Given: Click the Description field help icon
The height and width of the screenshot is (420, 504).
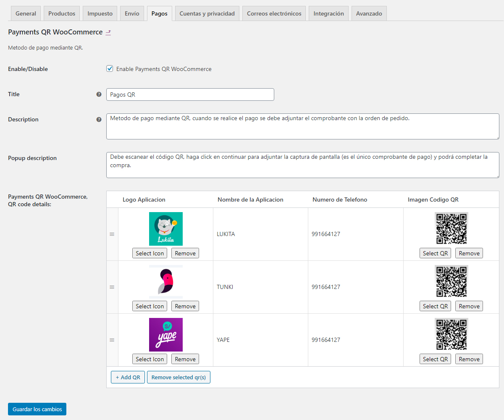Looking at the screenshot, I should (x=99, y=120).
